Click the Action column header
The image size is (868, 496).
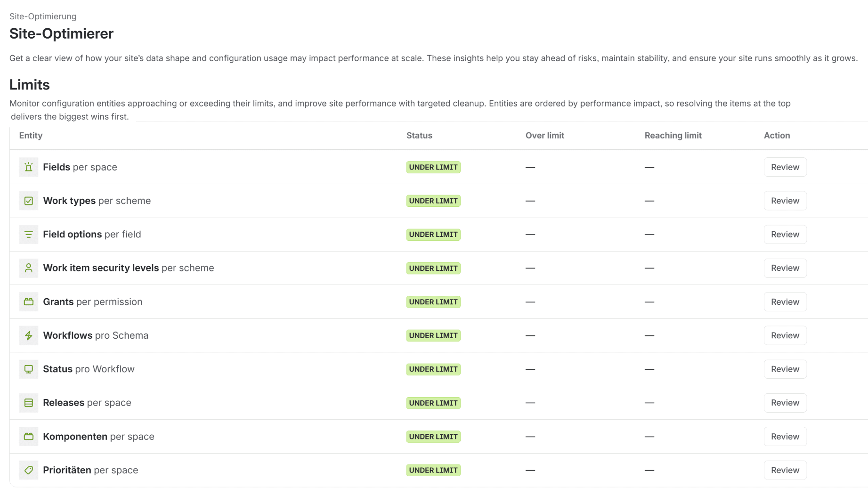[777, 136]
